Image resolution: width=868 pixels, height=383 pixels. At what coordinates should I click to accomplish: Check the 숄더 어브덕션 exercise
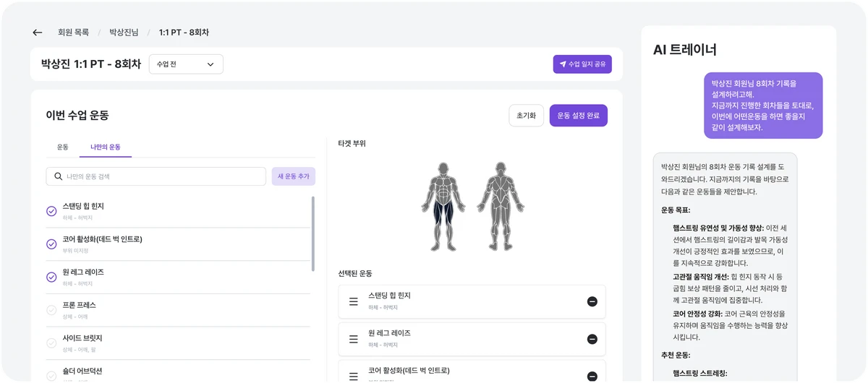(x=51, y=376)
